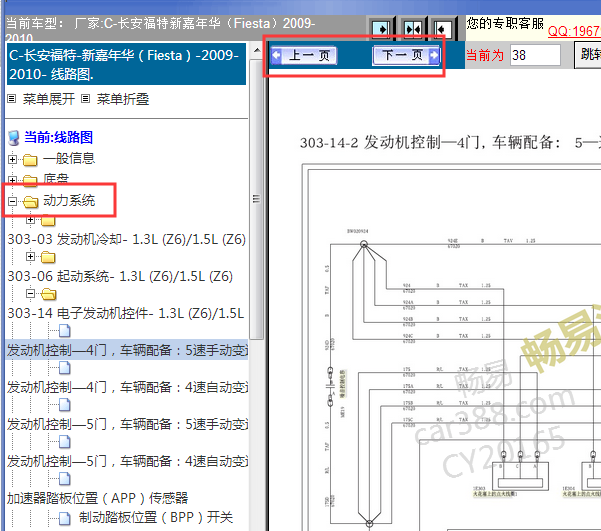The width and height of the screenshot is (601, 531).
Task: Open 制动踏板位置 (BPP) 开关 diagram
Action: coord(156,517)
